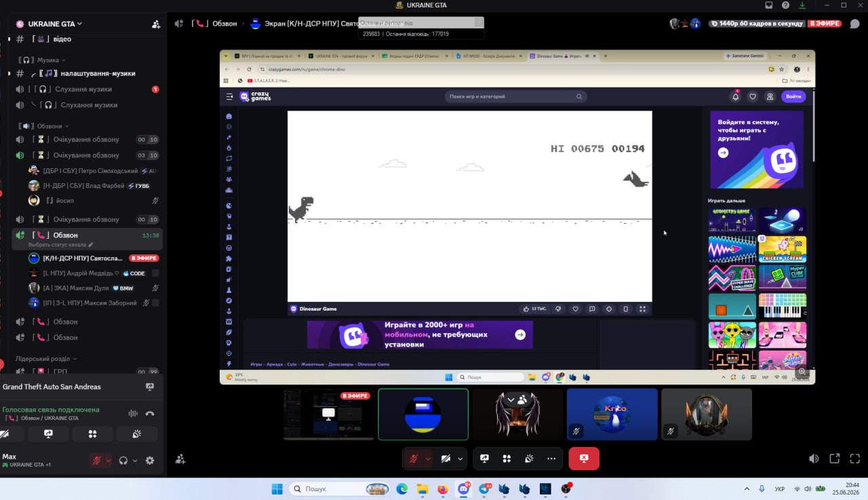Start an activity from the call controls
This screenshot has width=868, height=500.
(507, 459)
